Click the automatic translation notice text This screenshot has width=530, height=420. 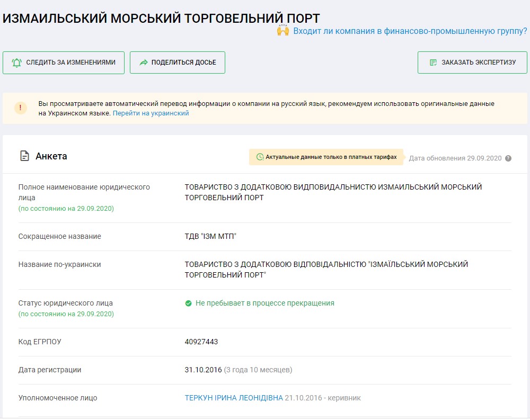[x=267, y=108]
